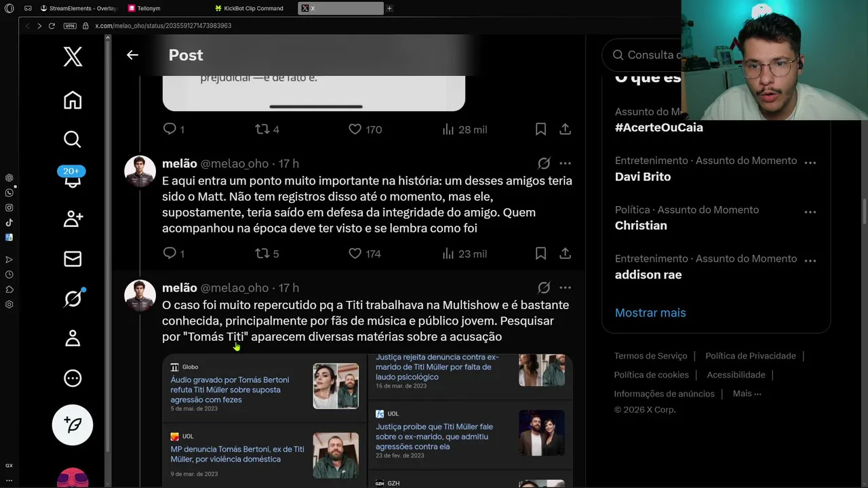Open the Explore magnifier in X sidebar
The height and width of the screenshot is (488, 868).
pos(73,139)
